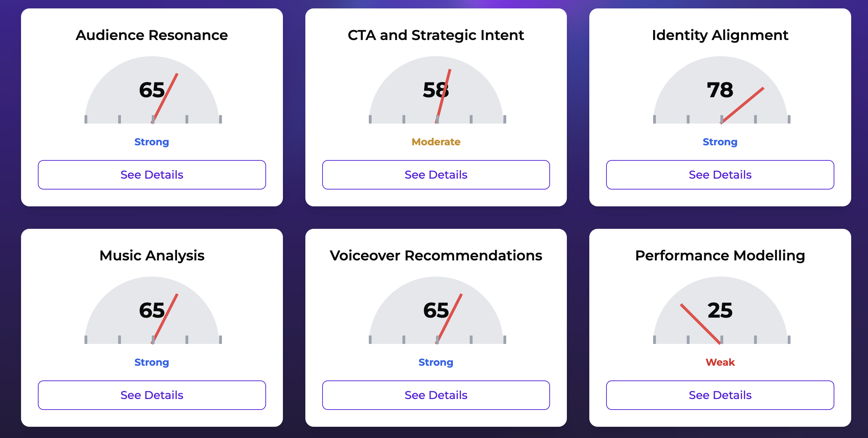The image size is (868, 438).
Task: Open See Details for Audience Resonance
Action: [152, 175]
